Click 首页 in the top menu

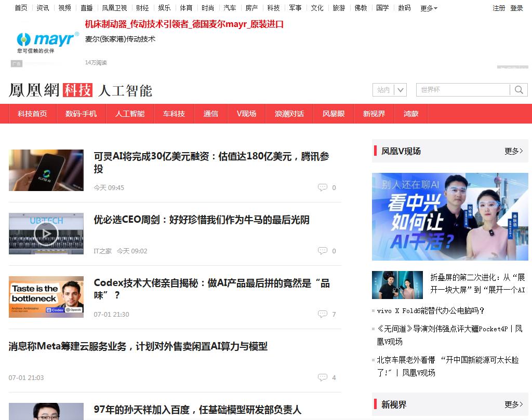(x=21, y=8)
